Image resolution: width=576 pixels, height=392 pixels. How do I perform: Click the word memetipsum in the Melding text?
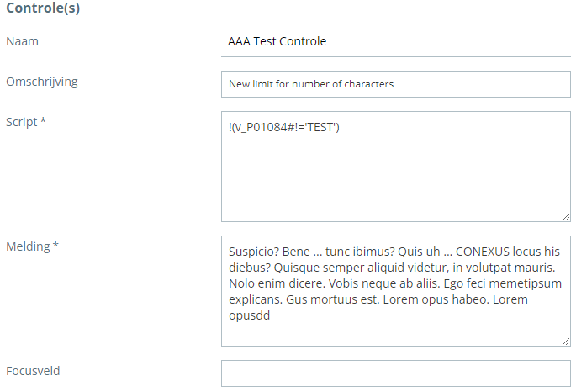click(x=526, y=283)
